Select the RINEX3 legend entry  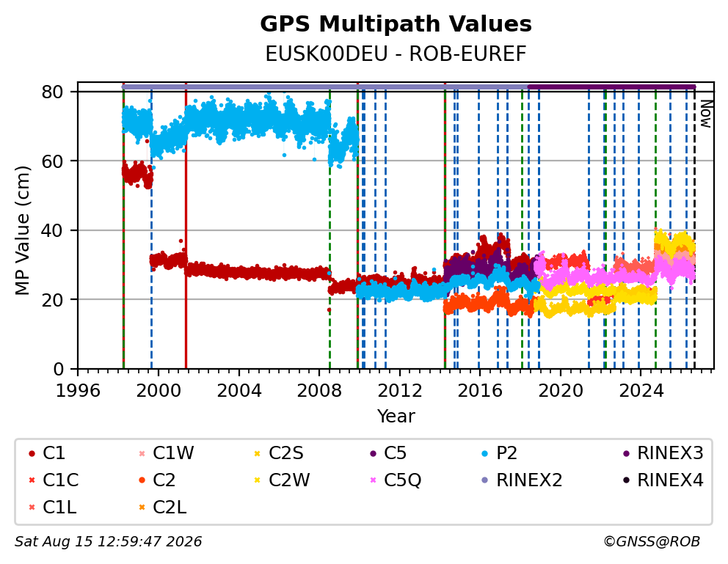tap(663, 453)
